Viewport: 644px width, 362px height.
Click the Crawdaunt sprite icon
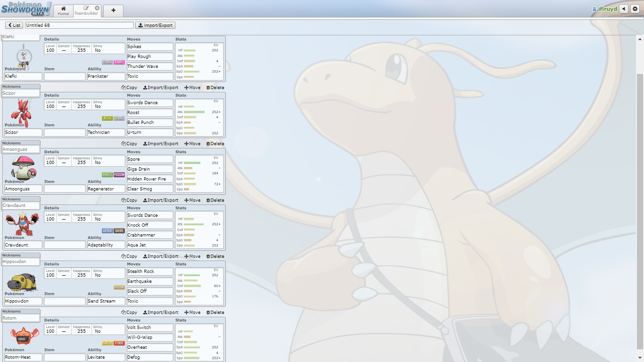coord(22,224)
